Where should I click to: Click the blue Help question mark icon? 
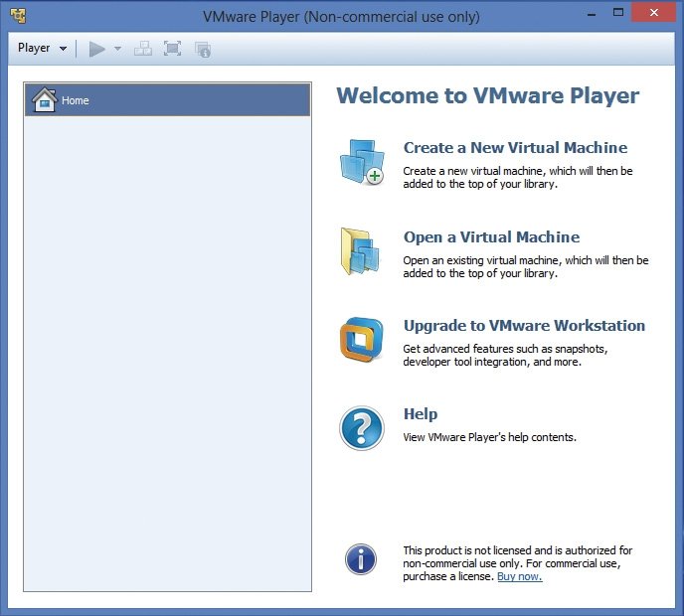pyautogui.click(x=362, y=428)
